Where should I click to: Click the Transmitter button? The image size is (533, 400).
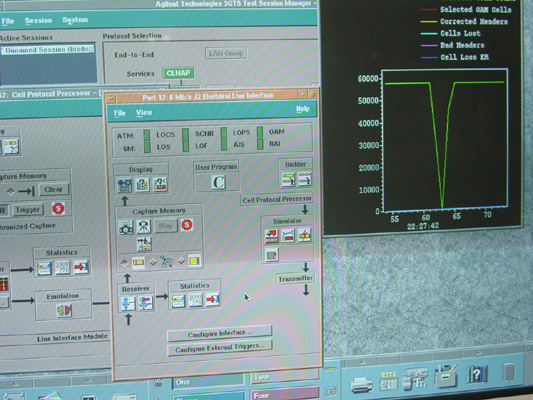(x=295, y=279)
